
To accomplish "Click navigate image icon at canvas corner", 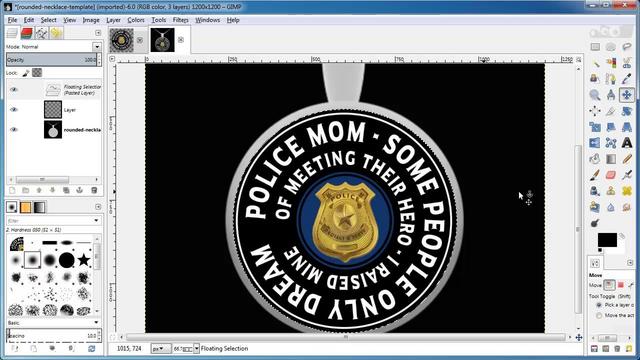I will coord(579,337).
